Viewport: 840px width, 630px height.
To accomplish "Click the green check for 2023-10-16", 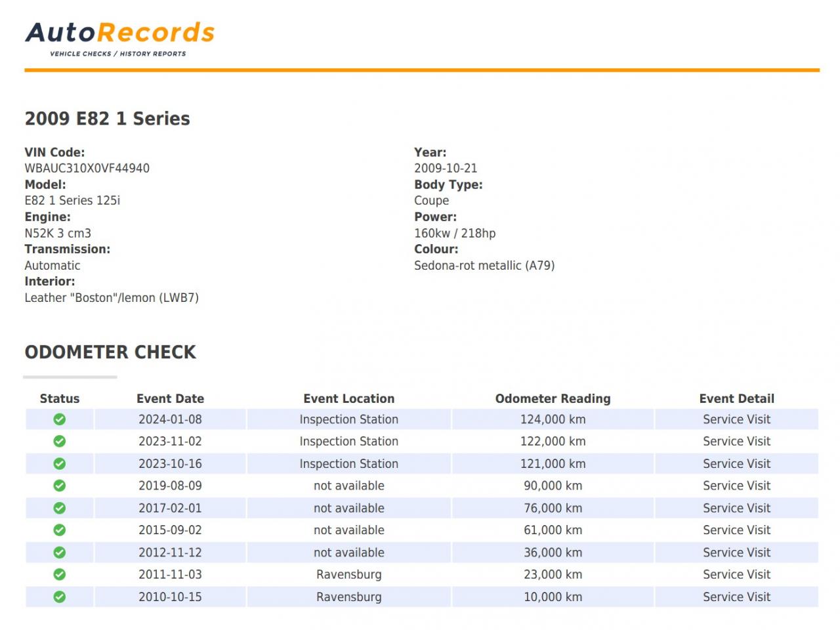I will click(x=60, y=463).
